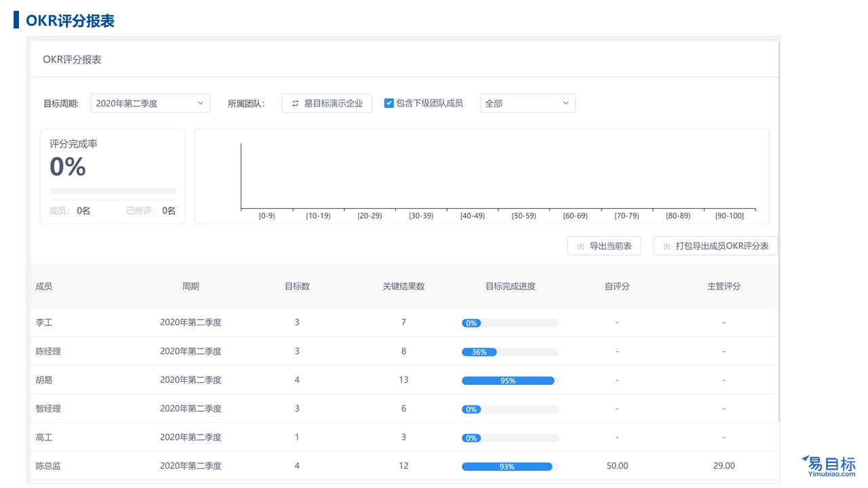Click 李工's 0% progress bar
The width and height of the screenshot is (868, 488).
tap(510, 323)
